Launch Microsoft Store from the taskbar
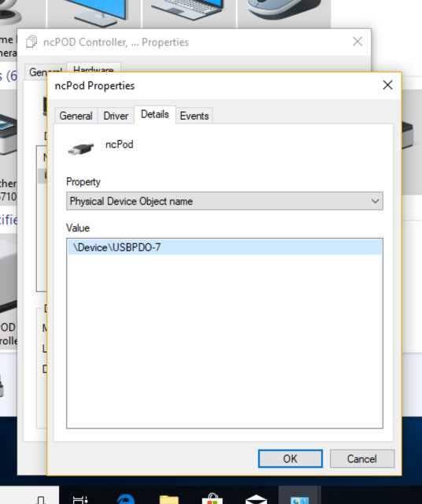The image size is (422, 504). click(x=212, y=498)
